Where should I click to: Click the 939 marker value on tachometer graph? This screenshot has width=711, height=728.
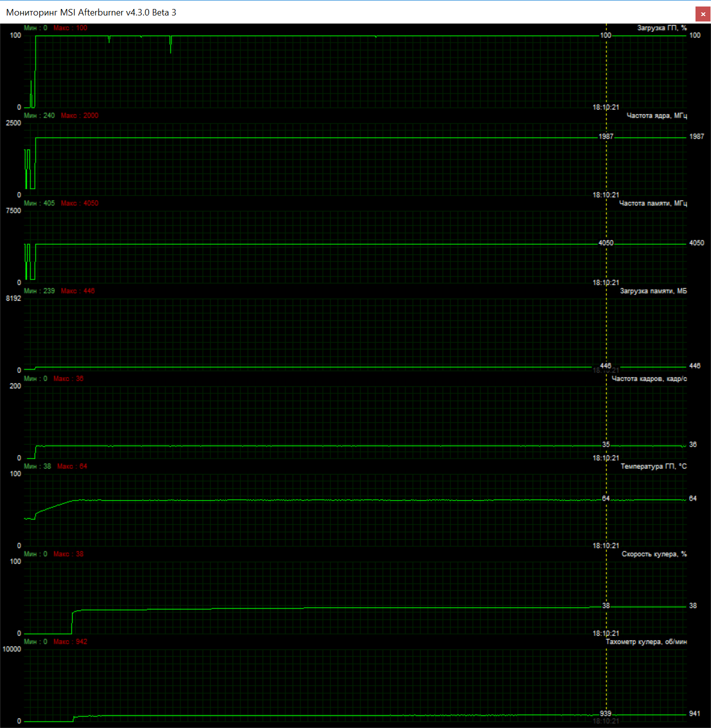pos(605,714)
